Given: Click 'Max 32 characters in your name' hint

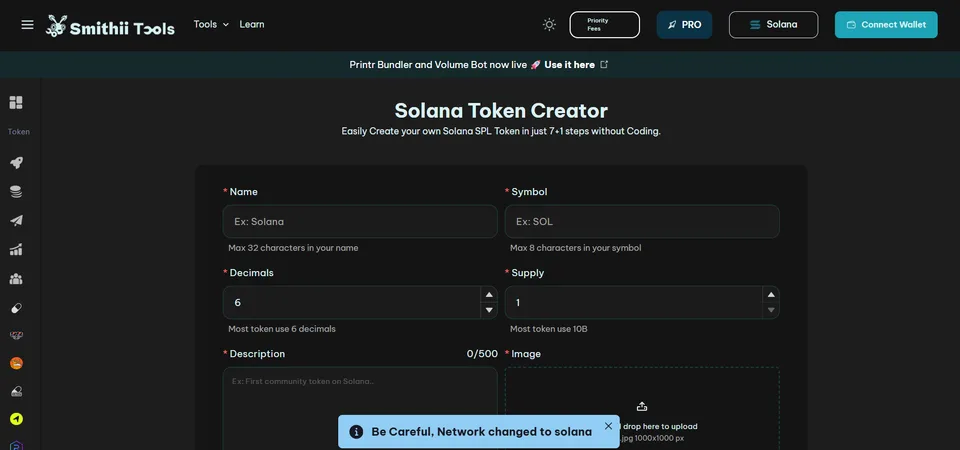Looking at the screenshot, I should coord(293,248).
